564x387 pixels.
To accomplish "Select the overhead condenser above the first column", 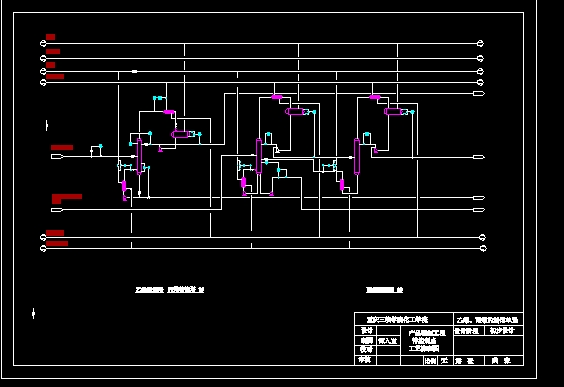I will 169,112.
